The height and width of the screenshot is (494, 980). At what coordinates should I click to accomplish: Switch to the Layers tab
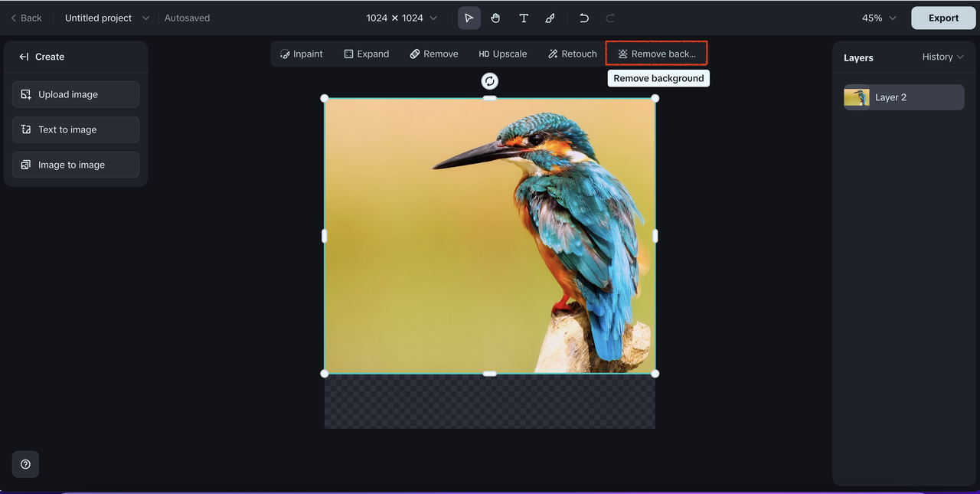pyautogui.click(x=858, y=57)
